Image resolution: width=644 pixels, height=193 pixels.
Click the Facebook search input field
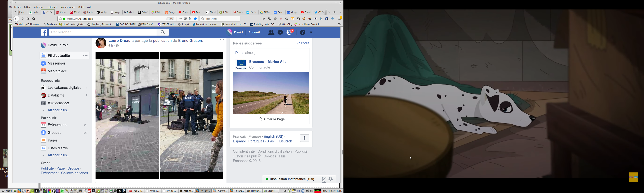103,33
